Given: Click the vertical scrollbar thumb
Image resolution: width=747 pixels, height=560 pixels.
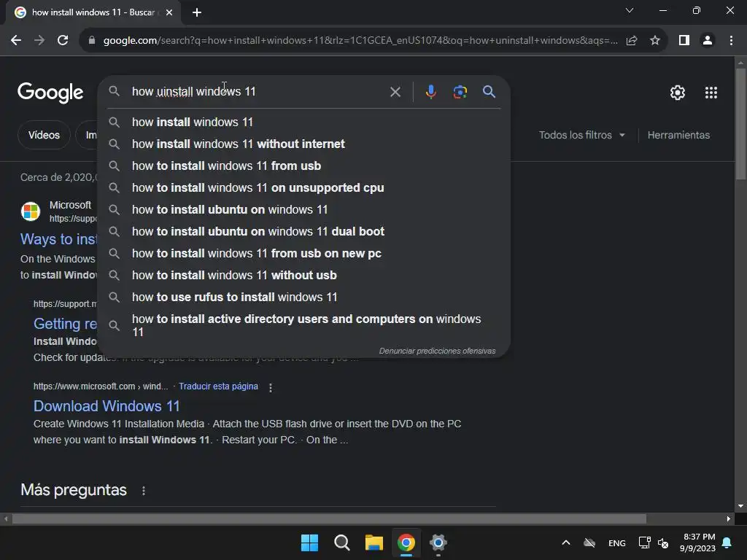Looking at the screenshot, I should point(740,124).
